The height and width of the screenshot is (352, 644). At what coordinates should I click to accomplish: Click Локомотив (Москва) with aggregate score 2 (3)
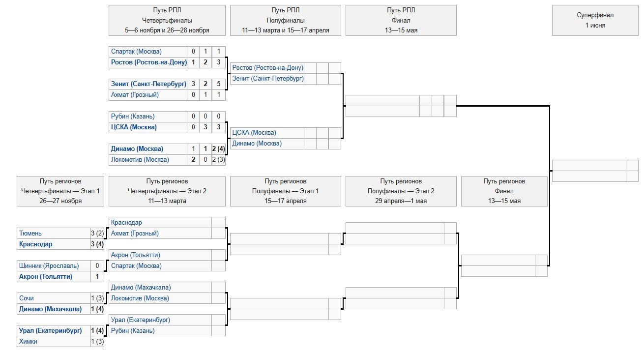tap(140, 159)
